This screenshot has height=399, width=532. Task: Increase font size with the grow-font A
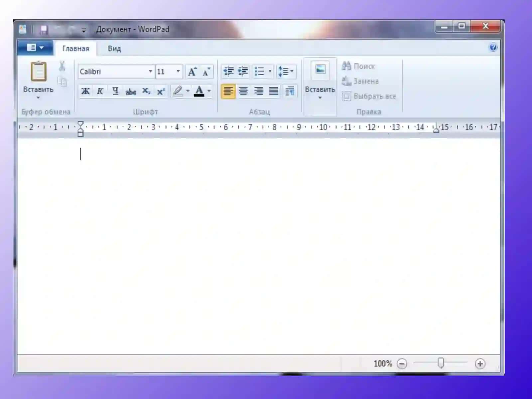click(x=192, y=71)
